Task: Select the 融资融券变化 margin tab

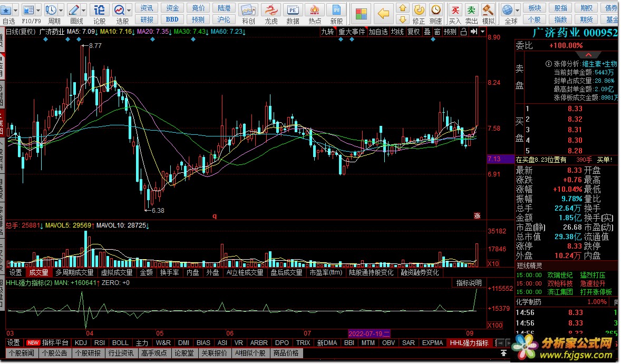Action: coord(420,272)
